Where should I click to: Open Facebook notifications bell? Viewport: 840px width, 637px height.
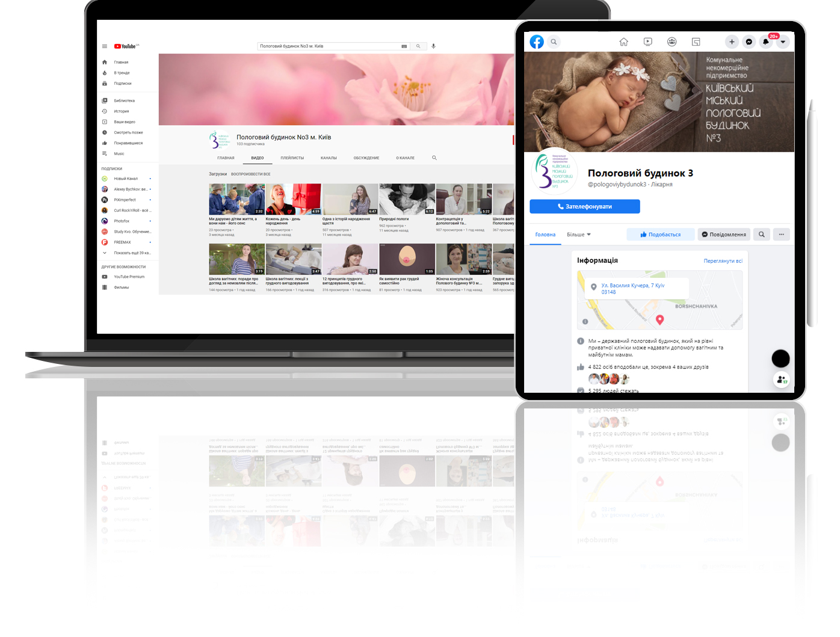[x=765, y=42]
